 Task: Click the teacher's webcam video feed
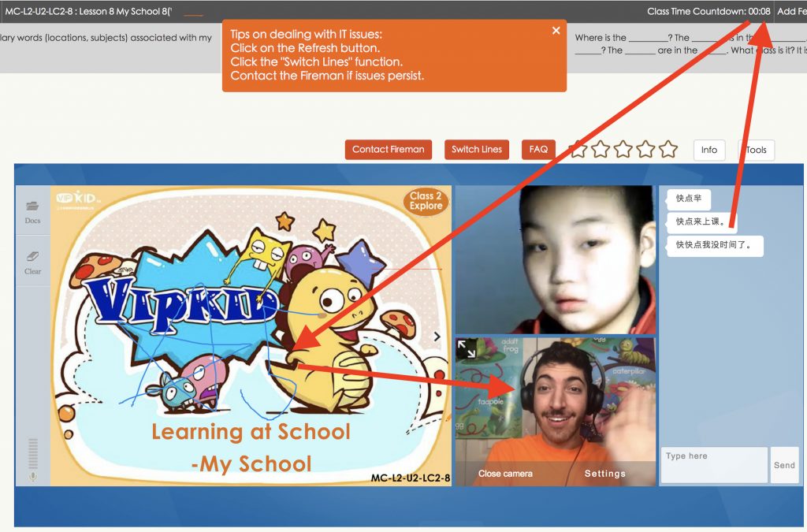tap(556, 411)
